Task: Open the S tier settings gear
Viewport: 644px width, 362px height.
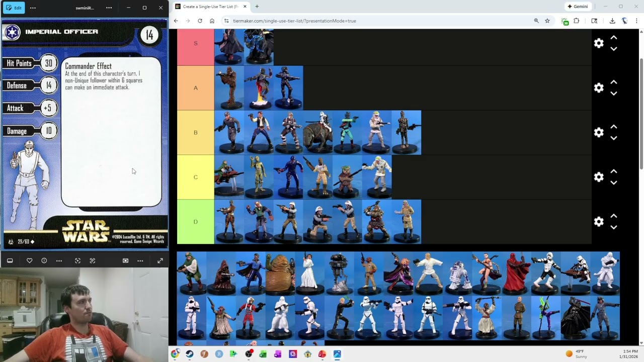Action: click(x=599, y=43)
